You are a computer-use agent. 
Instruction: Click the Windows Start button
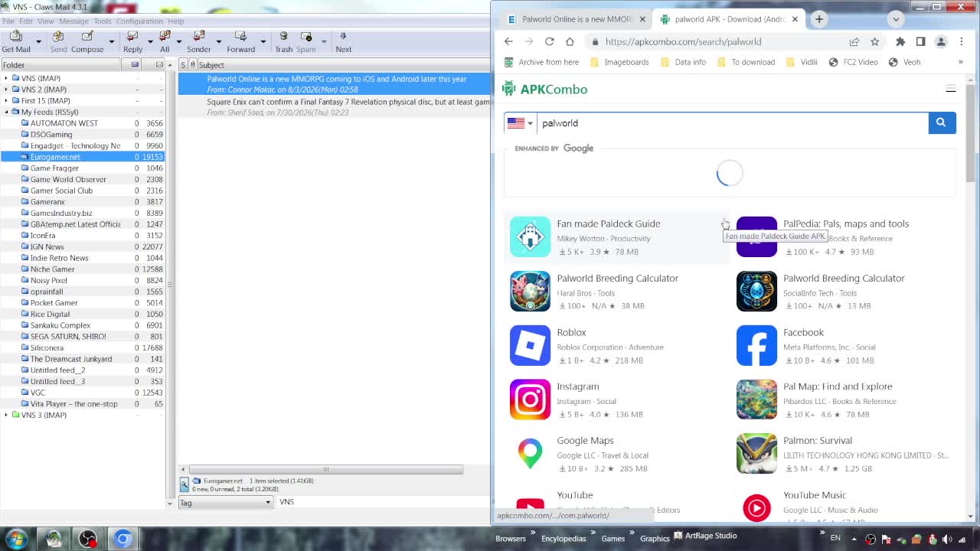[x=16, y=539]
